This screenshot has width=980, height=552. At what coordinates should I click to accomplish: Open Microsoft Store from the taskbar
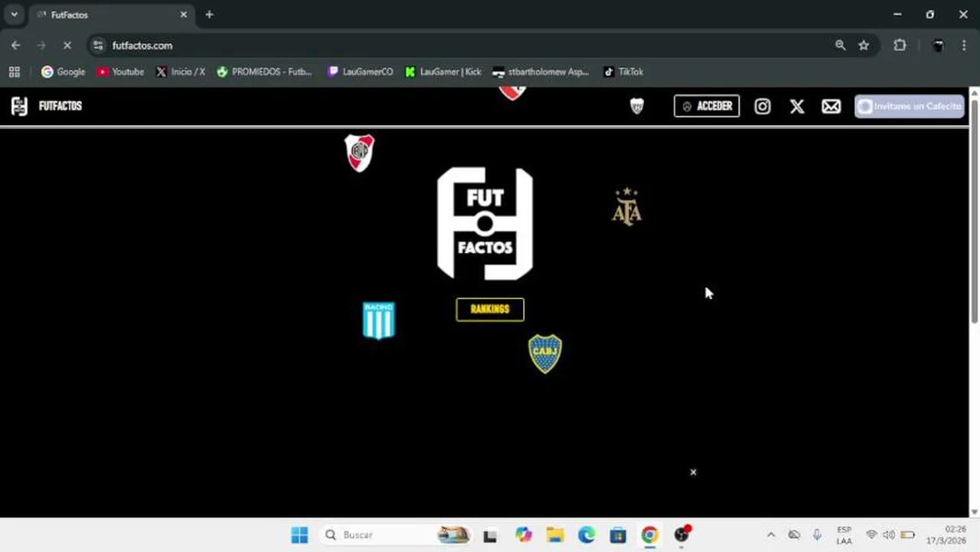coord(618,535)
